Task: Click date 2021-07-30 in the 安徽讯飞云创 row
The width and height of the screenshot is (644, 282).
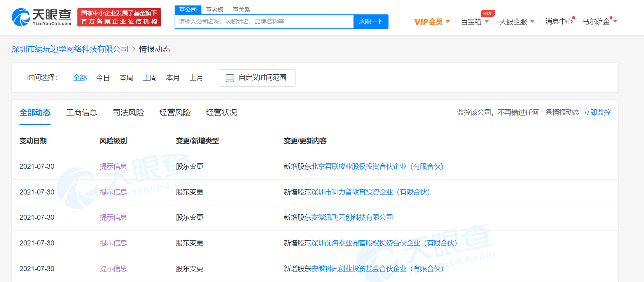Action: 37,217
